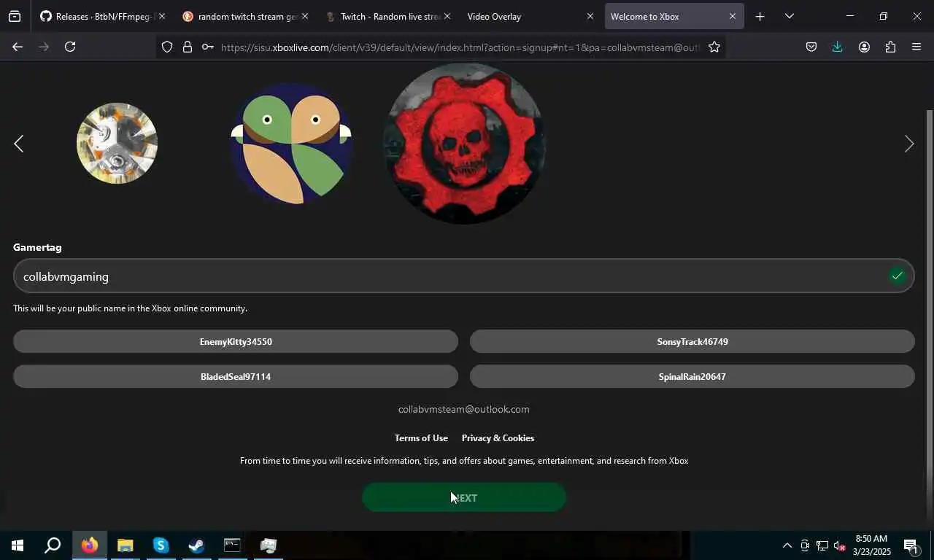Open the command prompt taskbar icon

coord(232,545)
